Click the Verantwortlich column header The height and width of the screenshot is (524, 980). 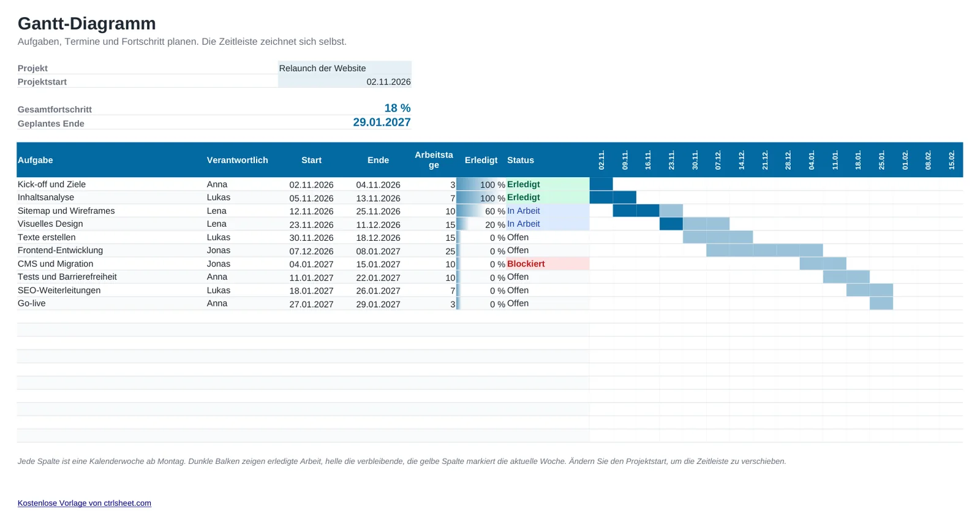coord(238,160)
